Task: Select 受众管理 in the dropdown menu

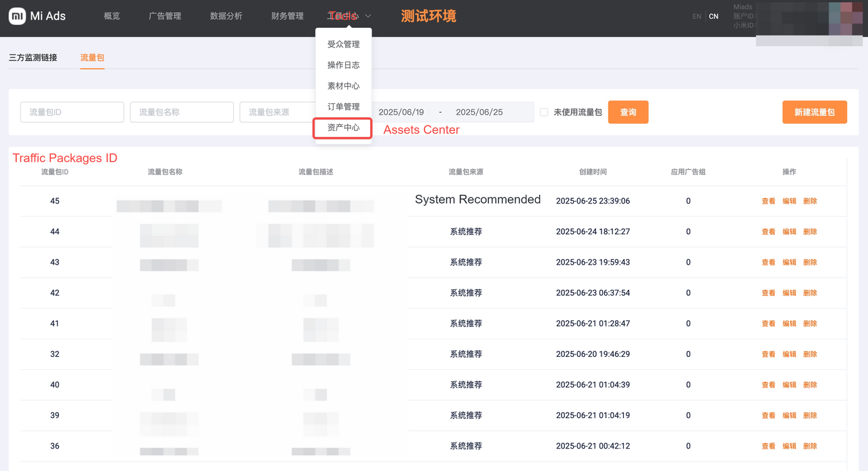Action: pyautogui.click(x=343, y=44)
